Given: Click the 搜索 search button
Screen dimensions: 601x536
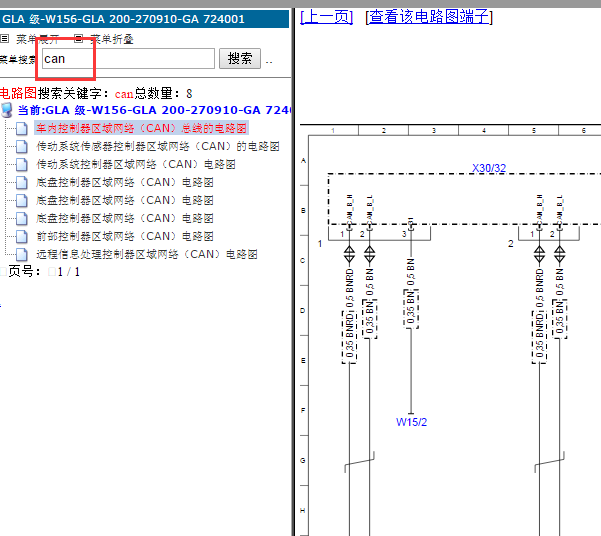Looking at the screenshot, I should coord(240,59).
